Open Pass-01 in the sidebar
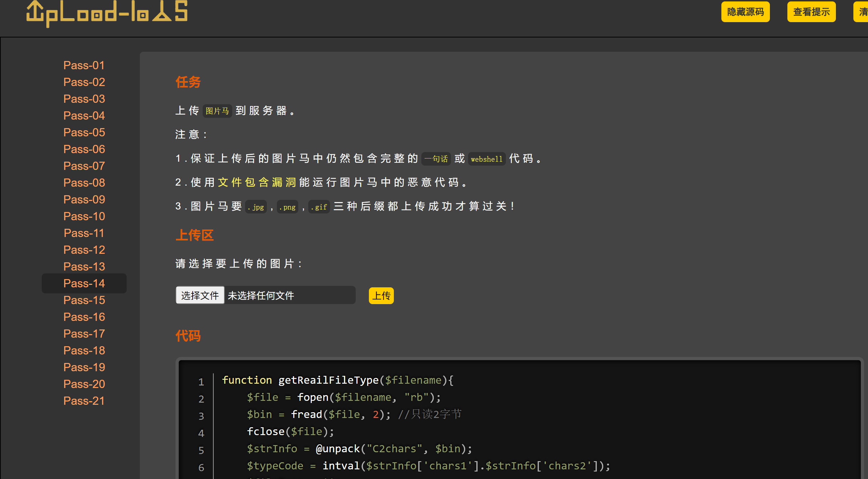Image resolution: width=868 pixels, height=479 pixels. point(84,65)
